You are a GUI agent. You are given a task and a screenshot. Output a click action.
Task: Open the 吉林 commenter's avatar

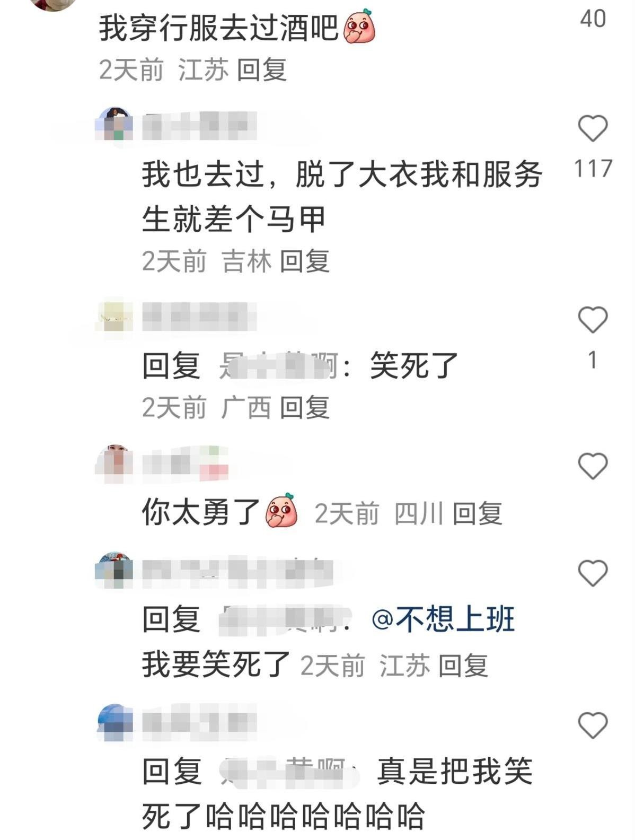(x=114, y=124)
